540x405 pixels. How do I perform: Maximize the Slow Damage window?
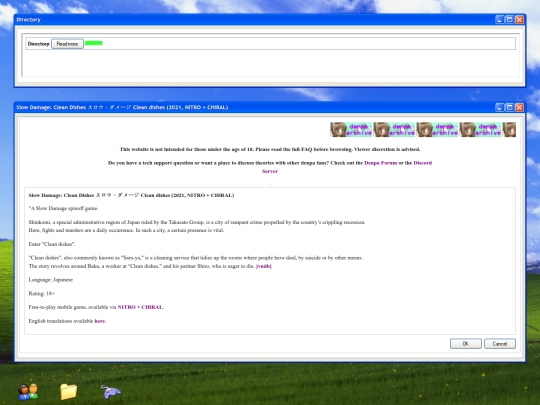point(509,107)
